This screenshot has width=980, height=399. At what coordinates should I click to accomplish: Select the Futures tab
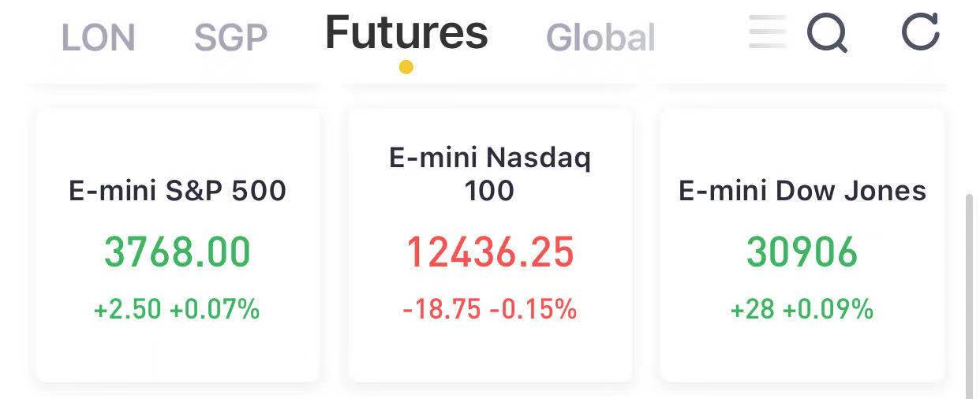tap(406, 33)
